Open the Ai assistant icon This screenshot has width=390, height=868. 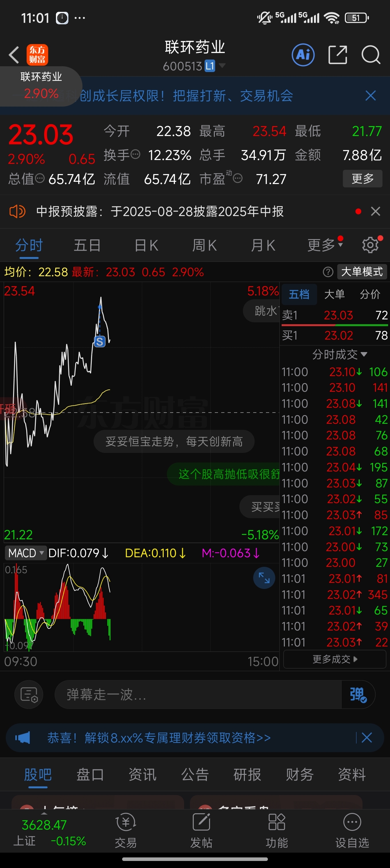303,55
